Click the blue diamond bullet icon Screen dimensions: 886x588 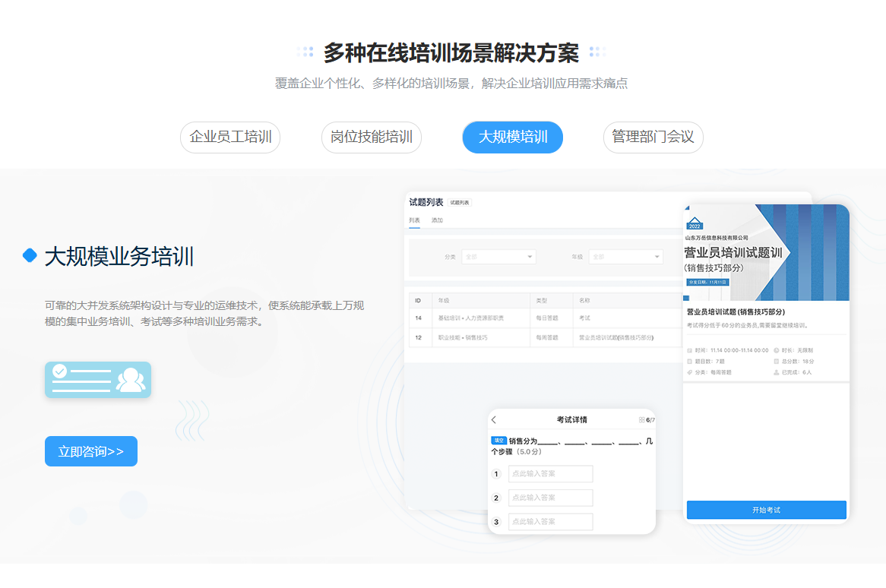(30, 255)
